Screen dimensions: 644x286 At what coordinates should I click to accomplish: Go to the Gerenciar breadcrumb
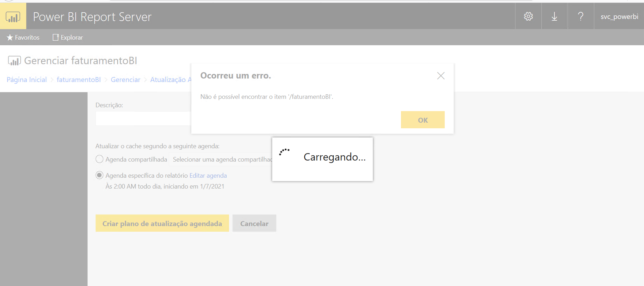(125, 80)
